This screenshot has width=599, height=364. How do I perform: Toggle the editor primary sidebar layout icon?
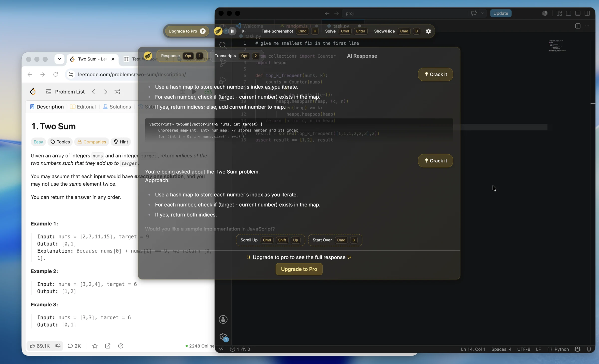coord(569,13)
